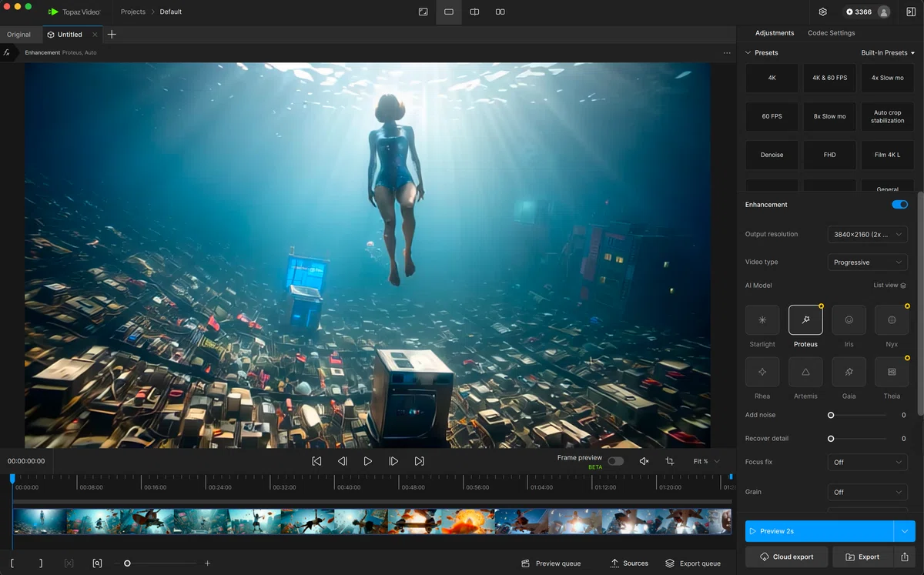Screen dimensions: 924x575
Task: Open the Fit % zoom dropdown
Action: click(707, 461)
